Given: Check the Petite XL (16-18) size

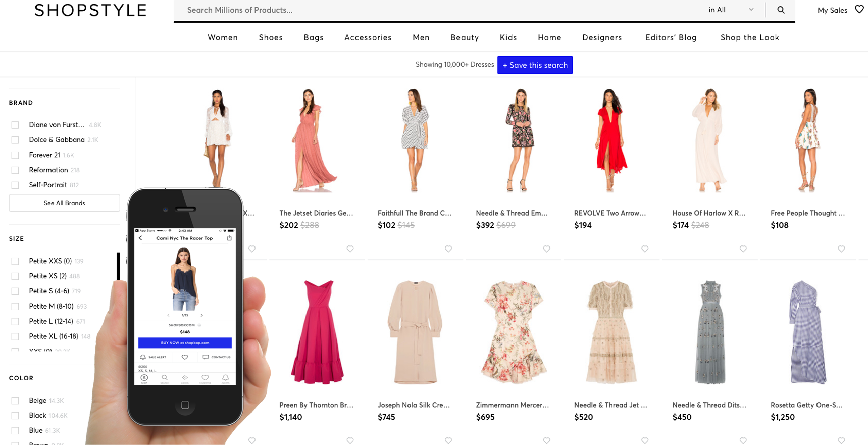Looking at the screenshot, I should [15, 337].
